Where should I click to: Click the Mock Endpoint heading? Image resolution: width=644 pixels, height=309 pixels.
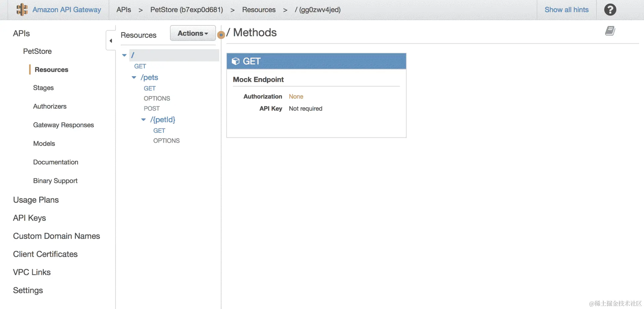(x=258, y=80)
